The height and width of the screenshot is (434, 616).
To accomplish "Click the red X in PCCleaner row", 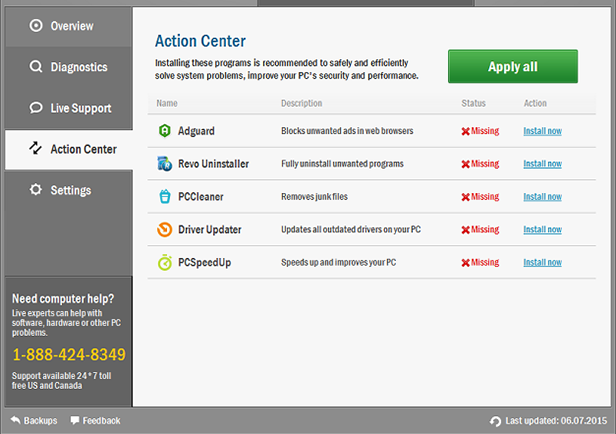I will point(466,197).
